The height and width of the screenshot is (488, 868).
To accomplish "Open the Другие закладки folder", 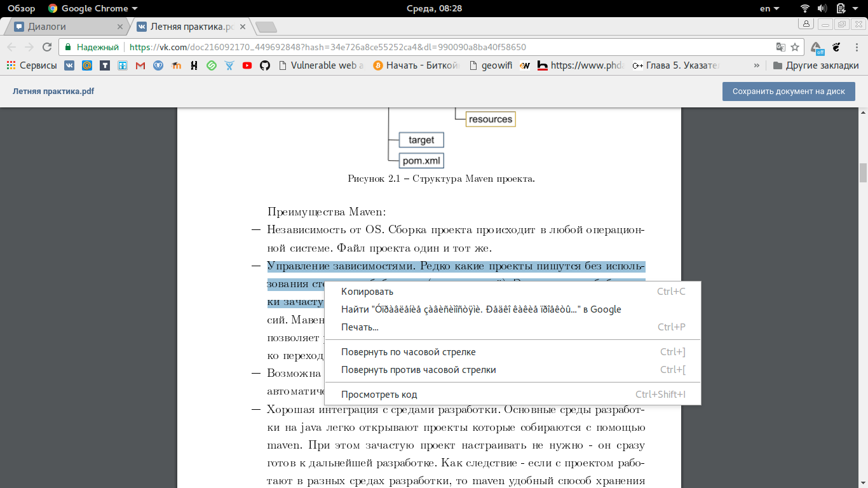I will click(816, 65).
